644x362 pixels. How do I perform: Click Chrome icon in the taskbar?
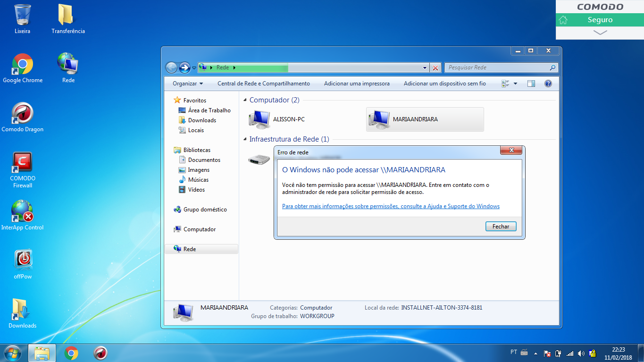tap(71, 353)
